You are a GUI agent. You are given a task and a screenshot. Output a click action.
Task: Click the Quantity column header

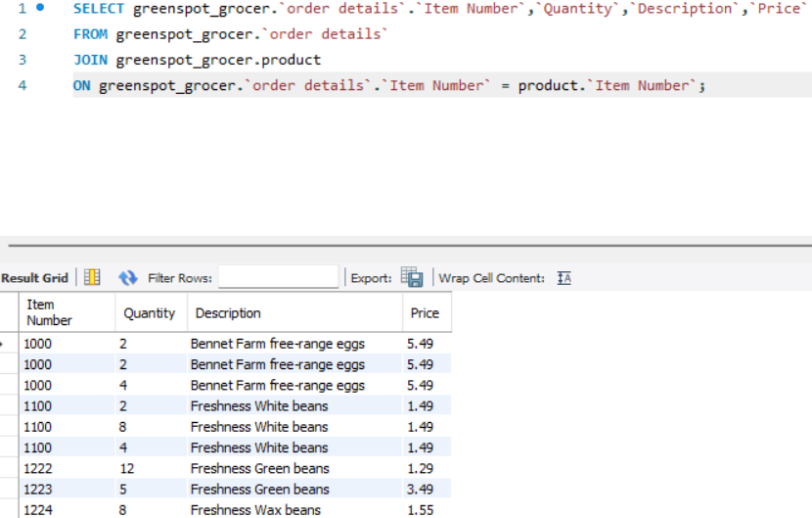pyautogui.click(x=151, y=312)
